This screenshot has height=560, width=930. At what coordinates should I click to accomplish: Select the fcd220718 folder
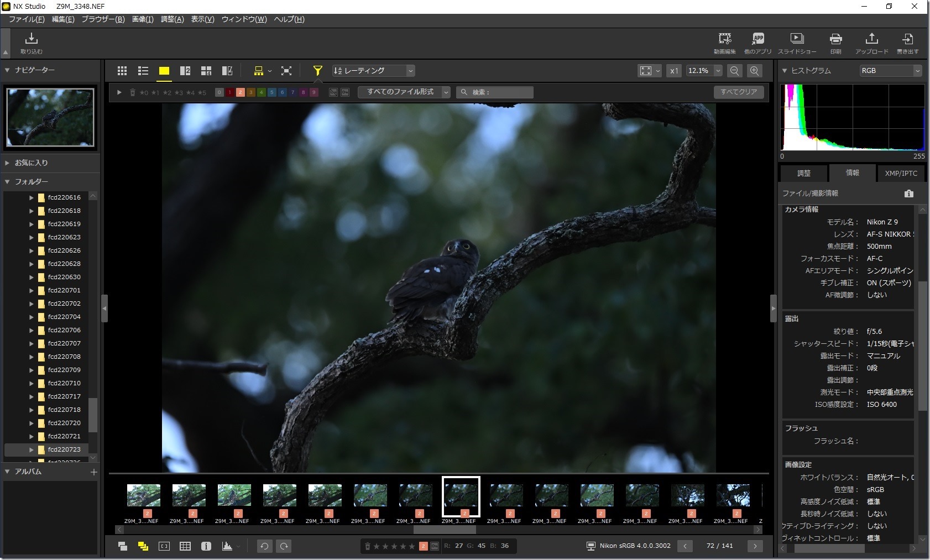(62, 410)
